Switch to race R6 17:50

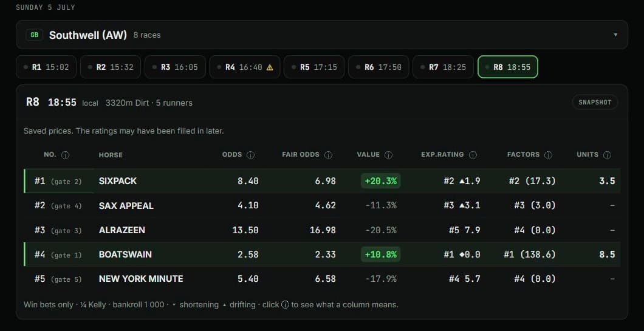click(379, 67)
